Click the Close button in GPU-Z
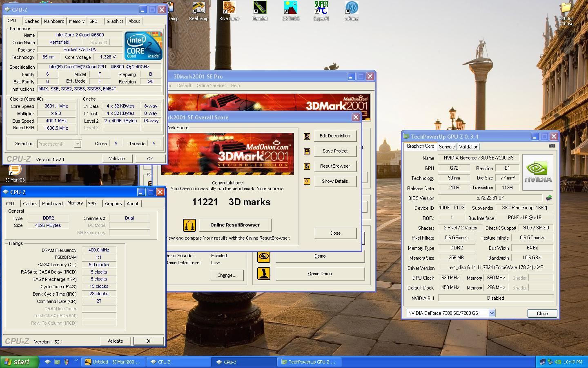 click(542, 313)
